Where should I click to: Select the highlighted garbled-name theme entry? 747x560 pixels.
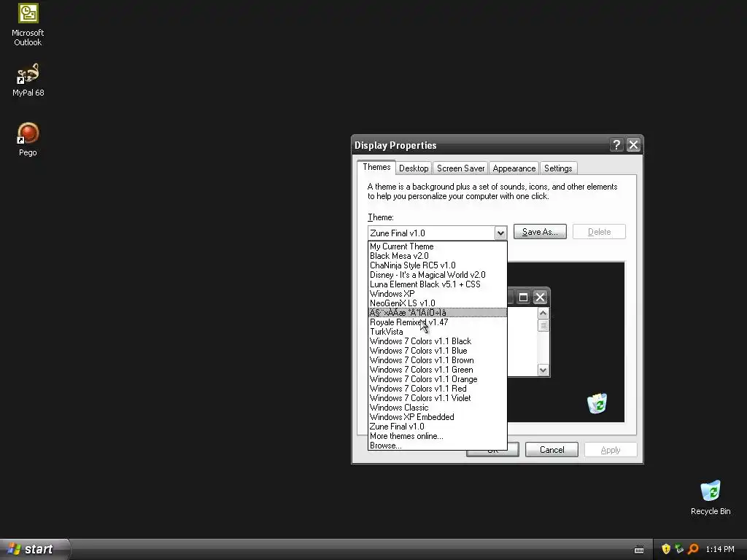[438, 313]
